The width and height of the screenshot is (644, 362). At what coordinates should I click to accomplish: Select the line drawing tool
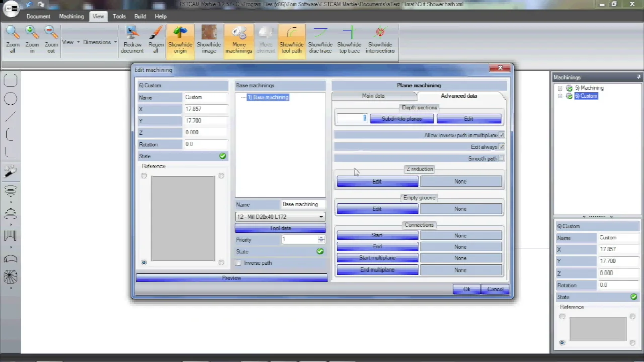10,117
